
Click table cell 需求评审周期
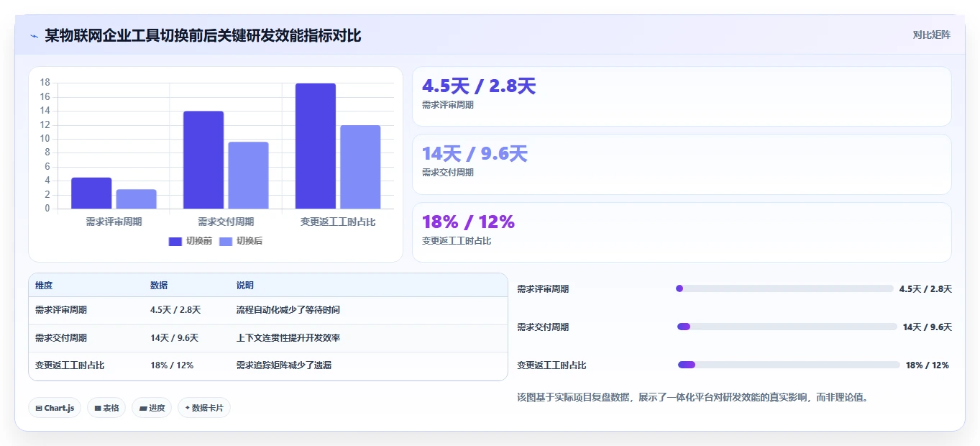(x=61, y=310)
